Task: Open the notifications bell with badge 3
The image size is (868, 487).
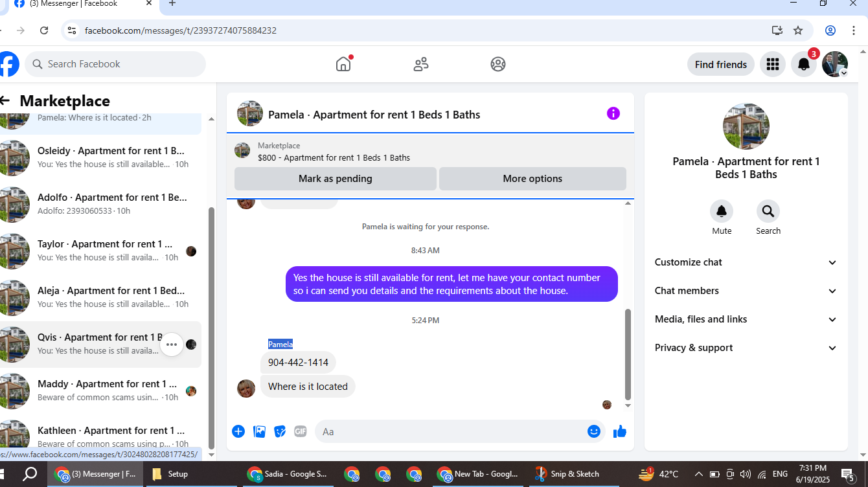Action: 804,64
